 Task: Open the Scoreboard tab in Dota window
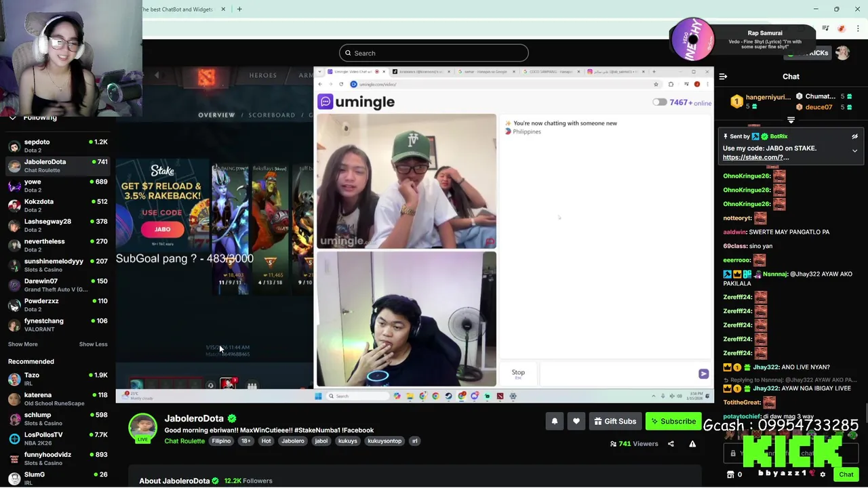pyautogui.click(x=271, y=115)
